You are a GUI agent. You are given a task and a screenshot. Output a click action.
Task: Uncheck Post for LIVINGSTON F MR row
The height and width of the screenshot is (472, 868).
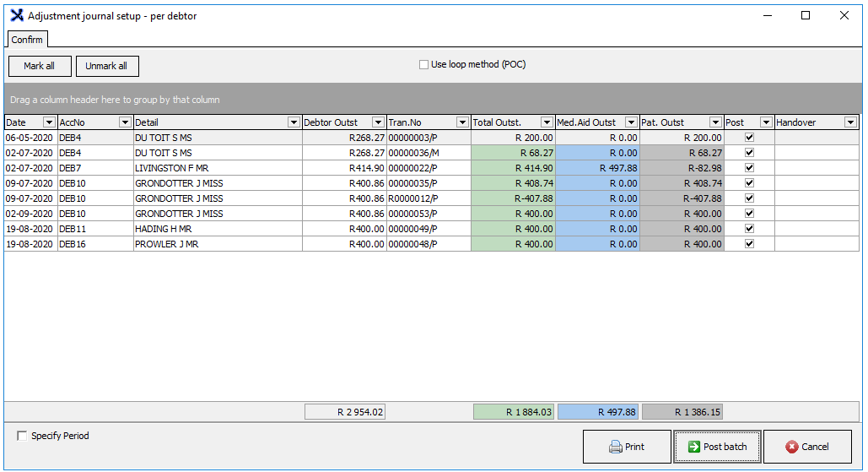pyautogui.click(x=749, y=168)
